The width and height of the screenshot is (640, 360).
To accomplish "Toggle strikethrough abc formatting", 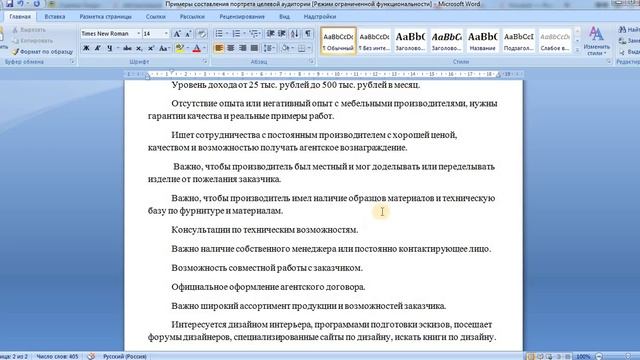I will point(127,48).
